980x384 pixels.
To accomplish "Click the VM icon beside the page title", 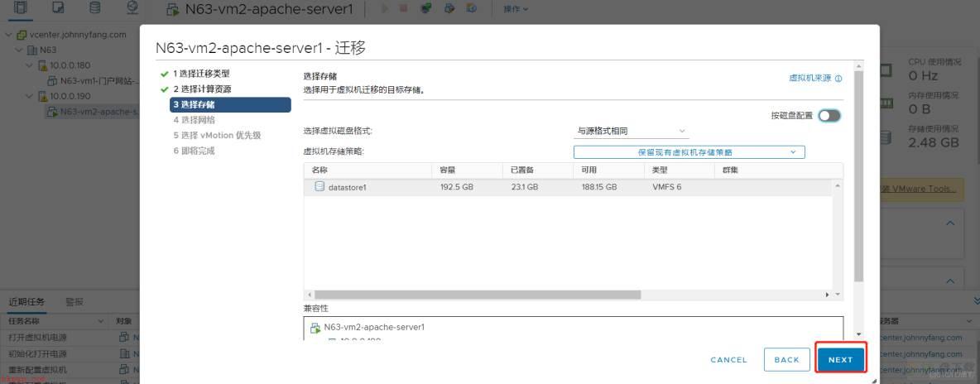I will point(172,9).
